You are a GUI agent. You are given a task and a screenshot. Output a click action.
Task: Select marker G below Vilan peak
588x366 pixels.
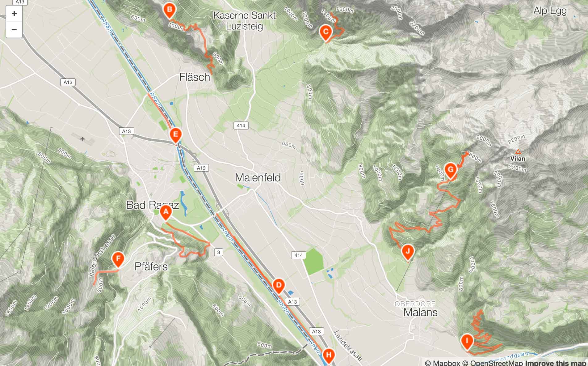pyautogui.click(x=450, y=171)
